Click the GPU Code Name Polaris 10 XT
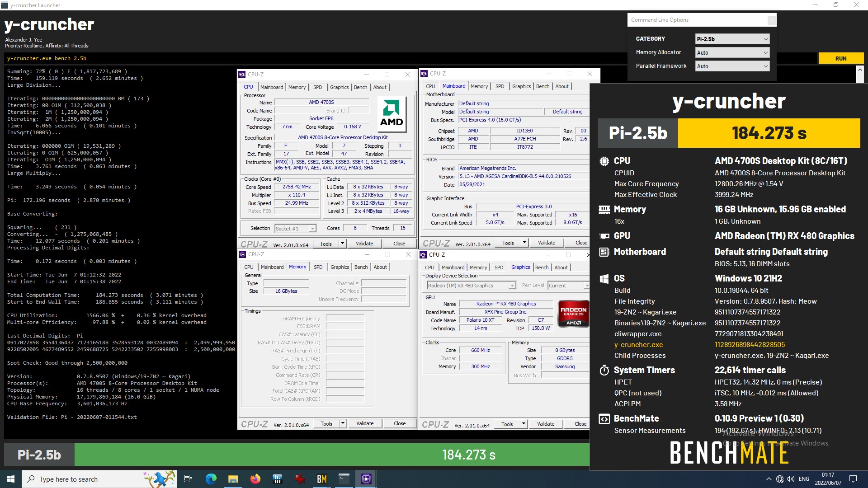868x488 pixels. click(480, 320)
